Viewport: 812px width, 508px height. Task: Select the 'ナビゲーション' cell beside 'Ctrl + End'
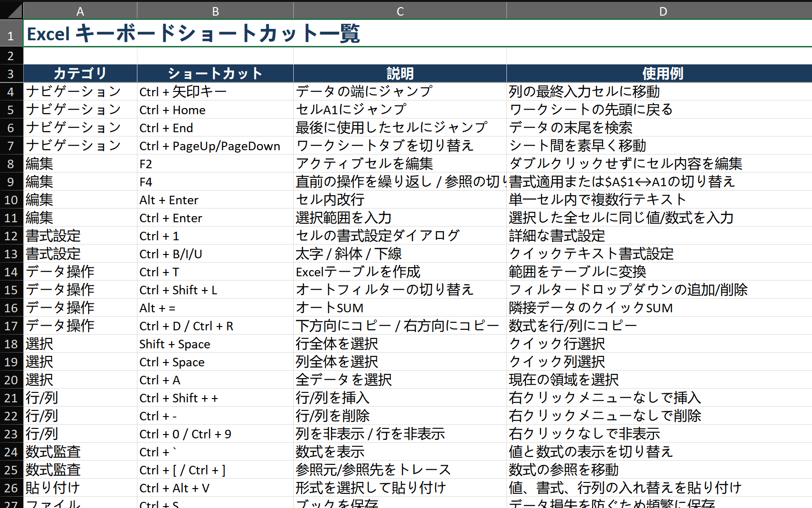pos(80,128)
